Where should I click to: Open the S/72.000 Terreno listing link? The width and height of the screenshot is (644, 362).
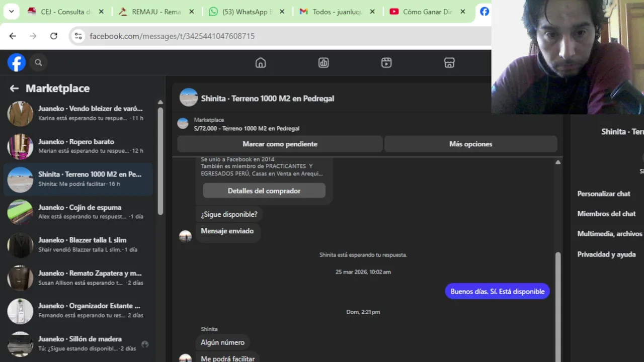[247, 128]
